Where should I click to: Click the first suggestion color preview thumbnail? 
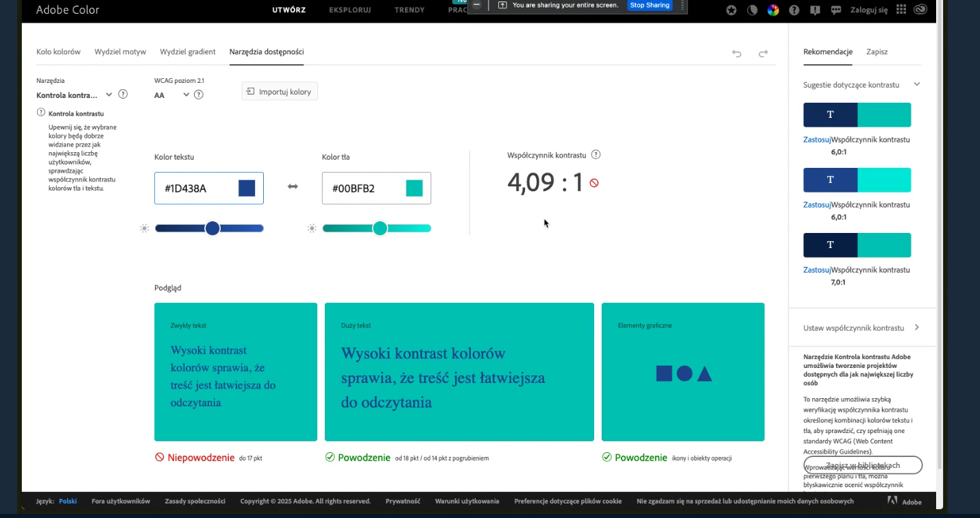pyautogui.click(x=857, y=115)
